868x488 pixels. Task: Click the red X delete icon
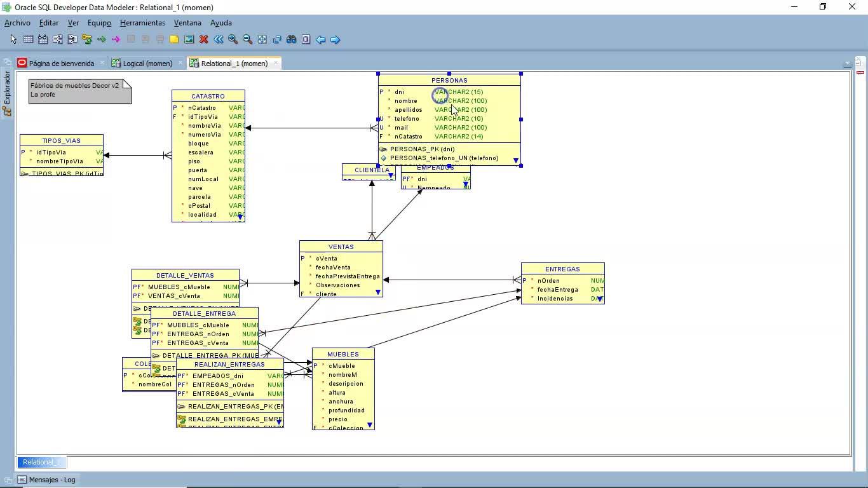tap(203, 39)
